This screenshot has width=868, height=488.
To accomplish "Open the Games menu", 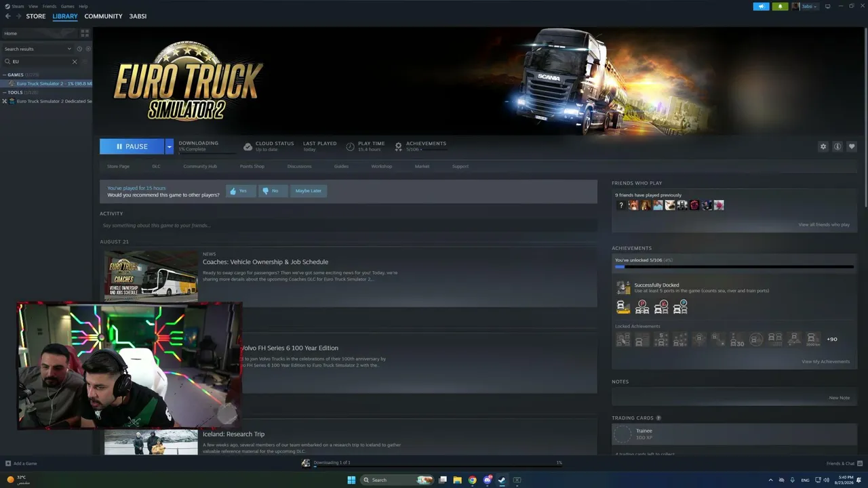I will tap(68, 6).
